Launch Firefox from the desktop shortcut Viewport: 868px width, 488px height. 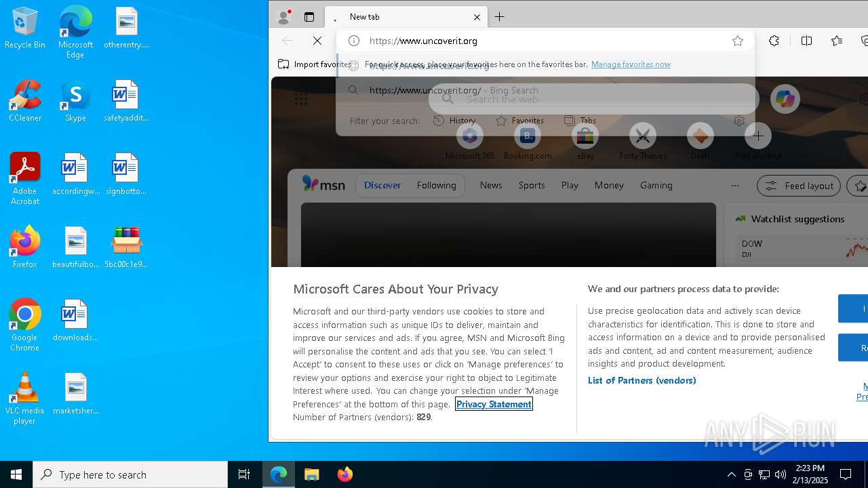(x=25, y=247)
